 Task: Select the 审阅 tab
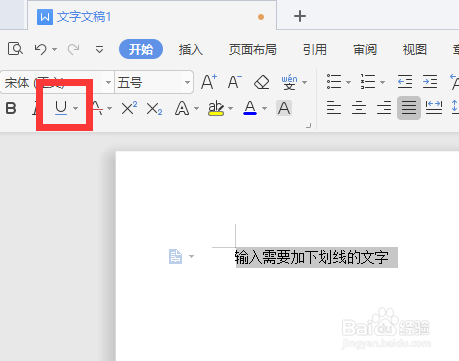pos(365,50)
